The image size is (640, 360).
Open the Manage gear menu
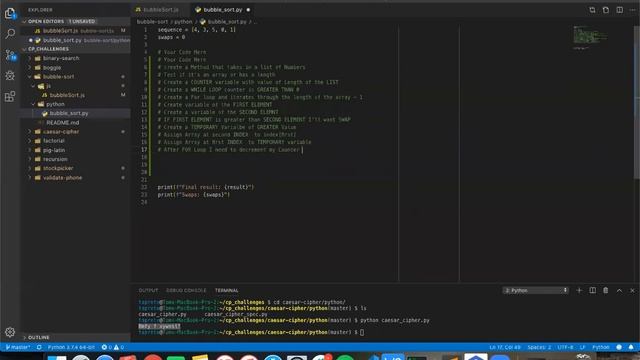10,332
